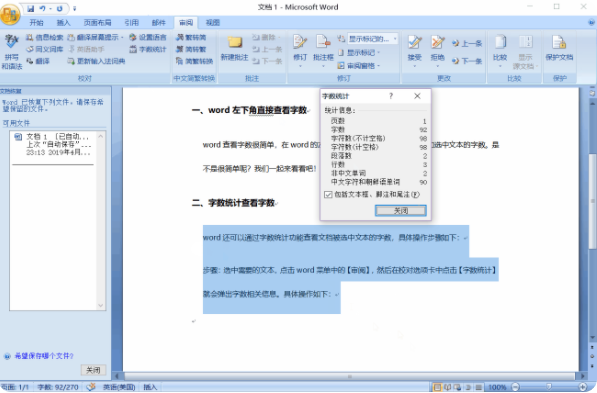Click 更新输入法词典
The width and height of the screenshot is (597, 393).
pyautogui.click(x=96, y=61)
